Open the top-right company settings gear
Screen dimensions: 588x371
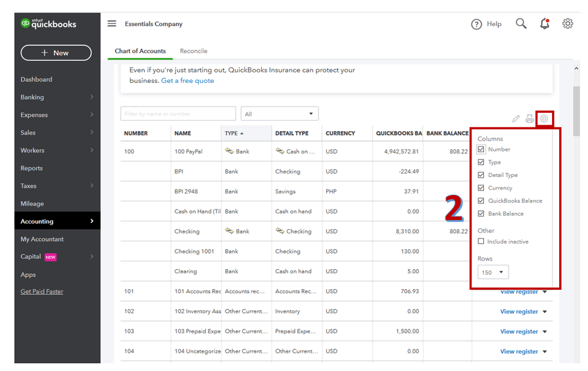(x=567, y=24)
